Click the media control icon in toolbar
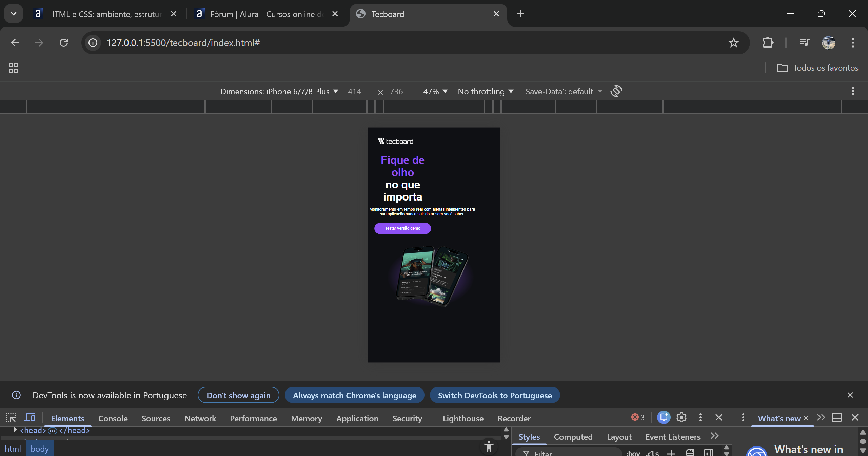This screenshot has height=456, width=868. [x=804, y=43]
